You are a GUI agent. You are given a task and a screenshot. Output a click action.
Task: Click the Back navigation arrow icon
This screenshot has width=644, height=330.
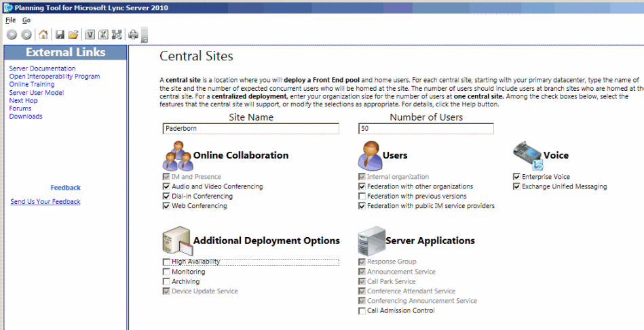point(12,35)
